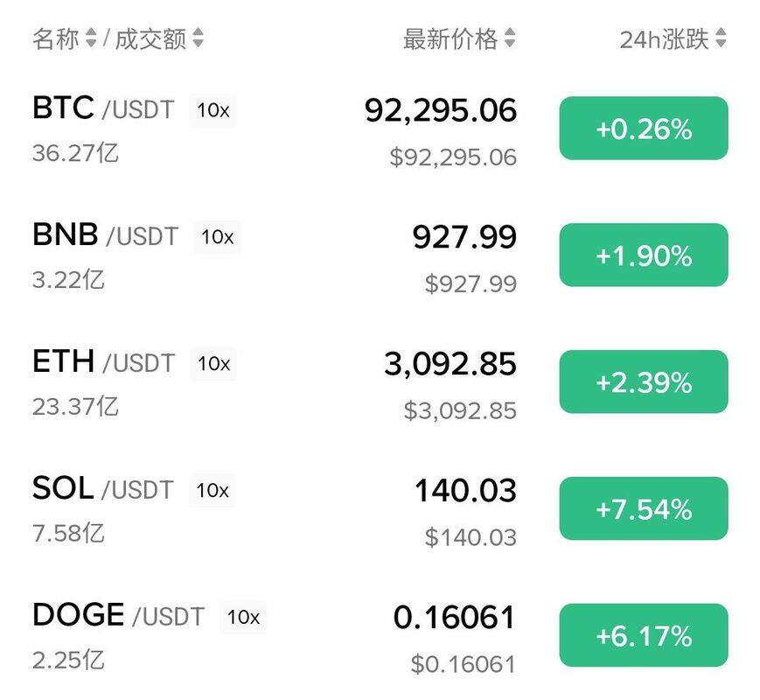Tap the ETH 10x leverage badge
Image resolution: width=760 pixels, height=700 pixels.
(x=213, y=363)
